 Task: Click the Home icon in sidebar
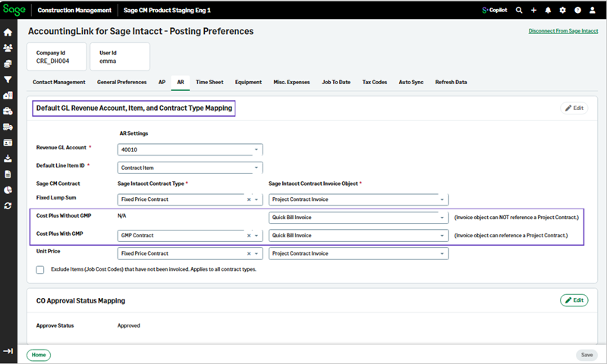pyautogui.click(x=8, y=33)
